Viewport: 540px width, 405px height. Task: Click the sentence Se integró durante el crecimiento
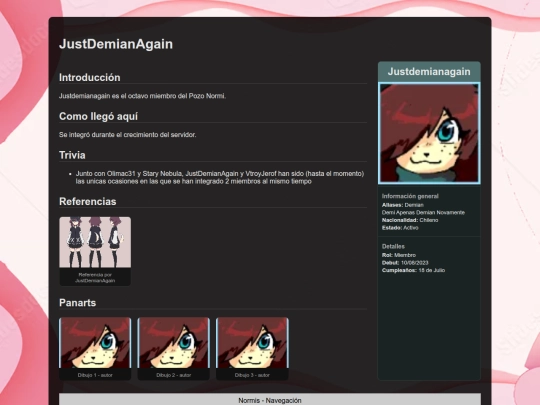(127, 135)
